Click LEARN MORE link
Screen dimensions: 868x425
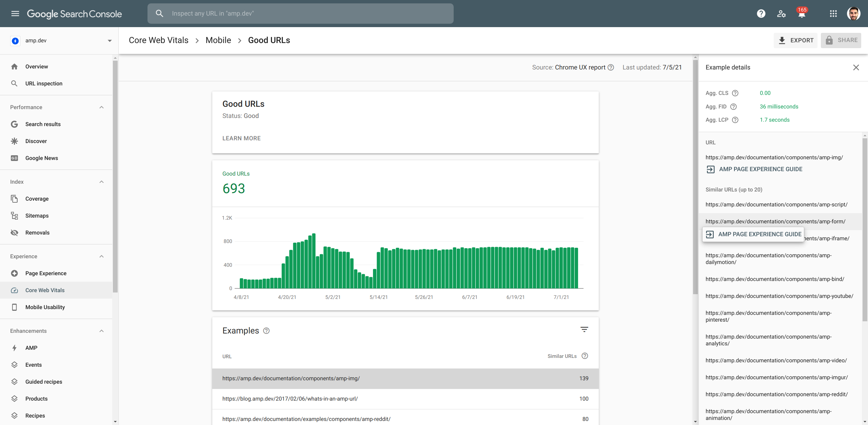pyautogui.click(x=241, y=138)
